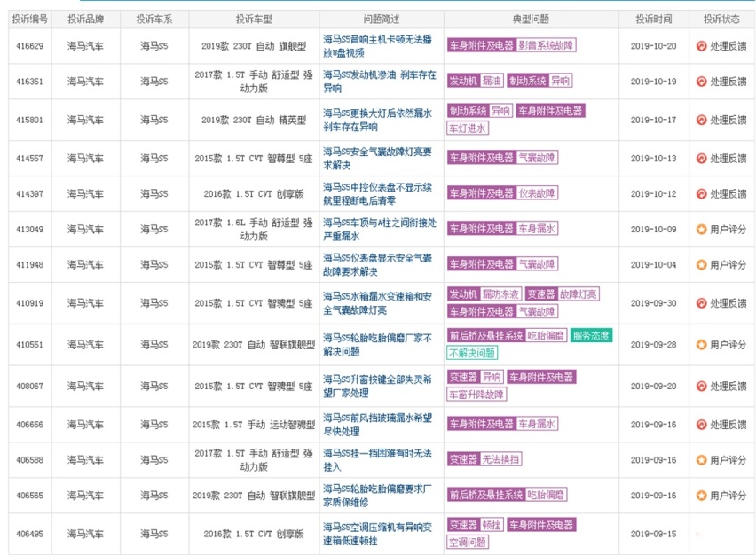Viewport: 756px width, 555px height.
Task: Open complaint 海马S5前风挡玻璃漏水希望尽快处理
Action: pyautogui.click(x=377, y=425)
